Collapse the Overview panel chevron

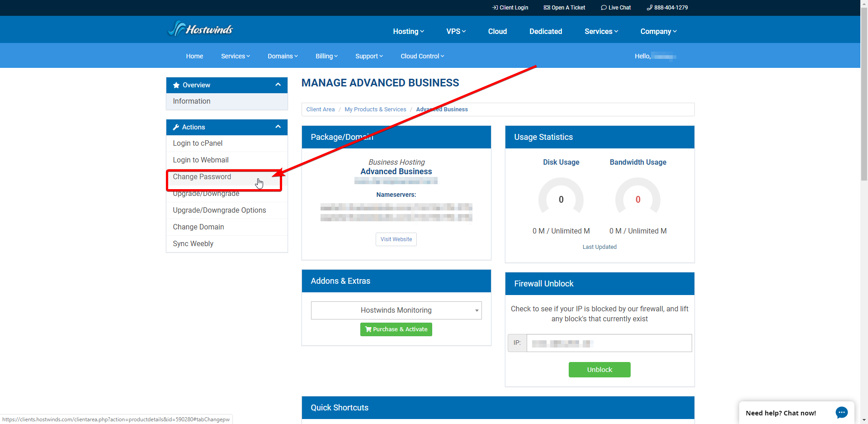pos(278,85)
